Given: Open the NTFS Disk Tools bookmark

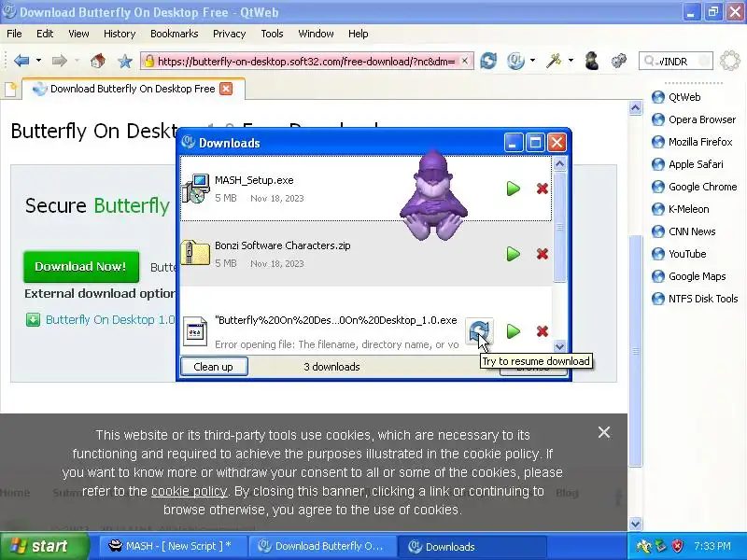Looking at the screenshot, I should [695, 299].
